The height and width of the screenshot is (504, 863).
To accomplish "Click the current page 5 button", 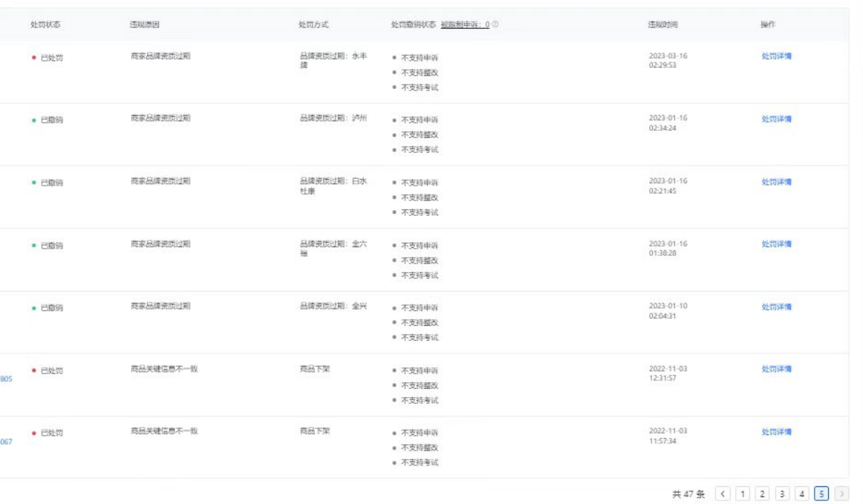I will coord(821,494).
